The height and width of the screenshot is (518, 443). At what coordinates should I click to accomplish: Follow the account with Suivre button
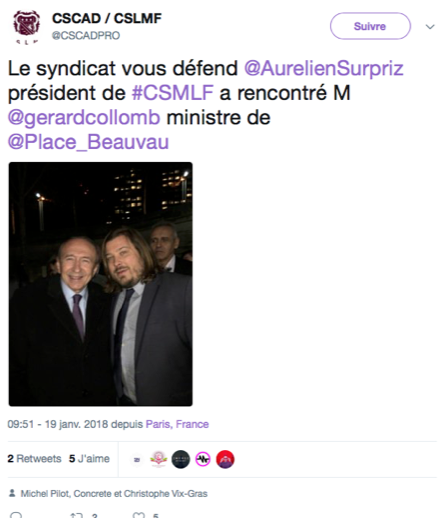[370, 26]
